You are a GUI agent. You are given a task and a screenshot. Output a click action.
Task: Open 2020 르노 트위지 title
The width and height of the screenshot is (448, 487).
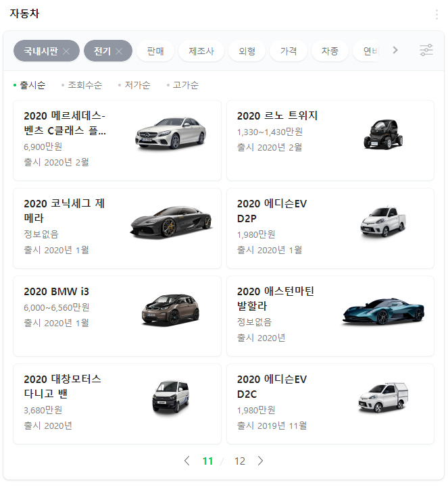click(x=277, y=116)
